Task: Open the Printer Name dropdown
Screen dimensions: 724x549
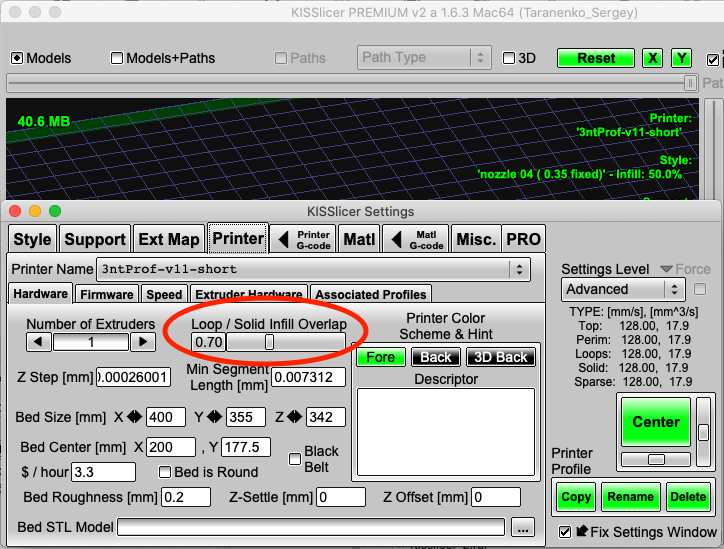Action: [518, 269]
